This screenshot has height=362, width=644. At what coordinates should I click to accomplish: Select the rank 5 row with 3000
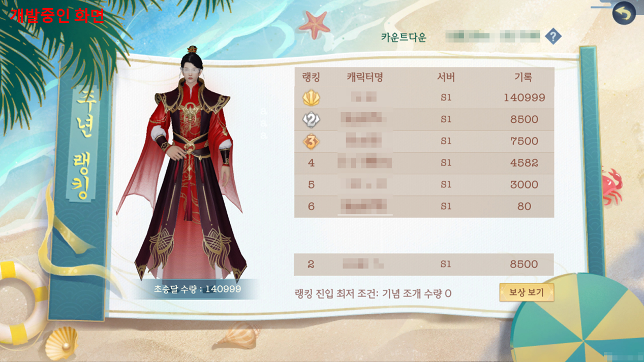pyautogui.click(x=424, y=185)
